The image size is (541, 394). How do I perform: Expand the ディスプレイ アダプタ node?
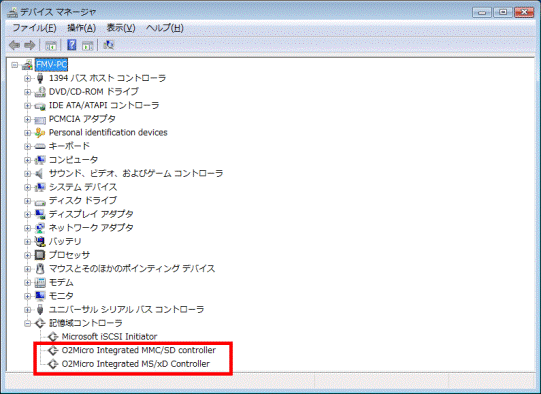click(x=27, y=214)
